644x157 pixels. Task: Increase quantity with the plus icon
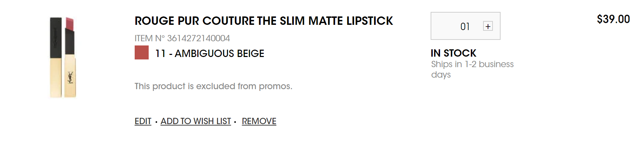(488, 26)
